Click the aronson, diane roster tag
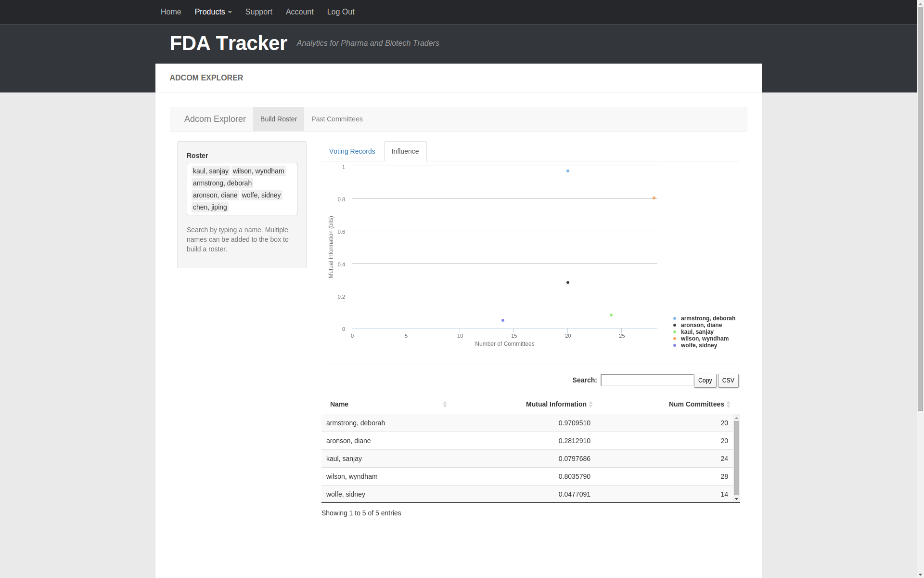Screen dimensions: 924x578 pyautogui.click(x=215, y=195)
